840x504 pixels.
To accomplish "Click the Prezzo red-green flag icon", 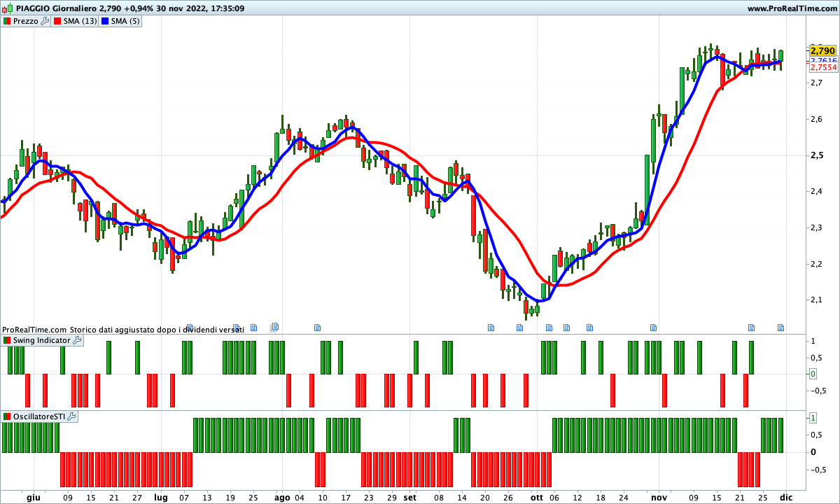I will click(x=7, y=22).
